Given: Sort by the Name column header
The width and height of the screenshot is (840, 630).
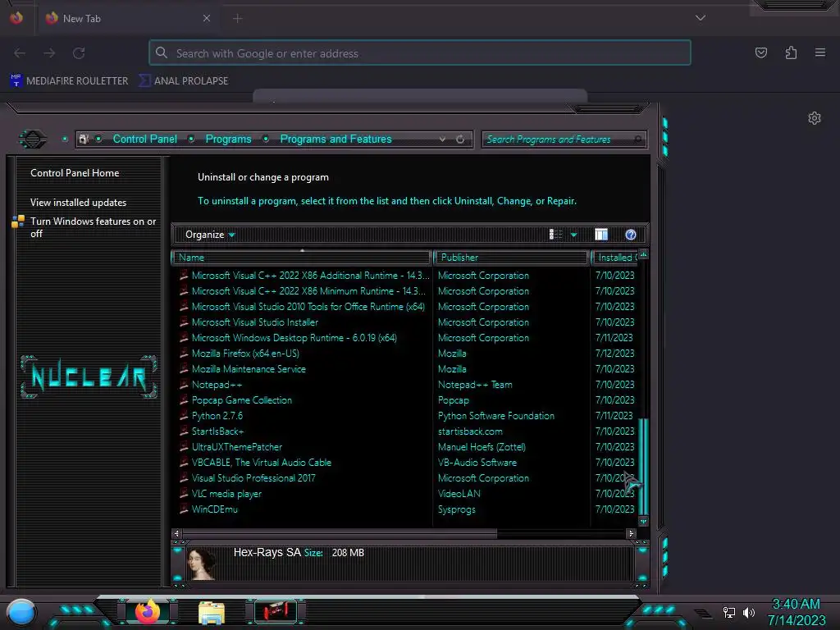Looking at the screenshot, I should click(302, 258).
